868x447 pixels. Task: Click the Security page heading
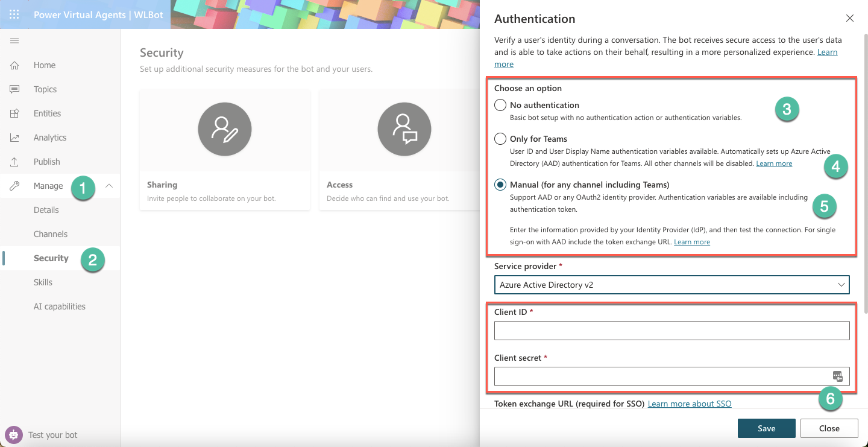(162, 53)
